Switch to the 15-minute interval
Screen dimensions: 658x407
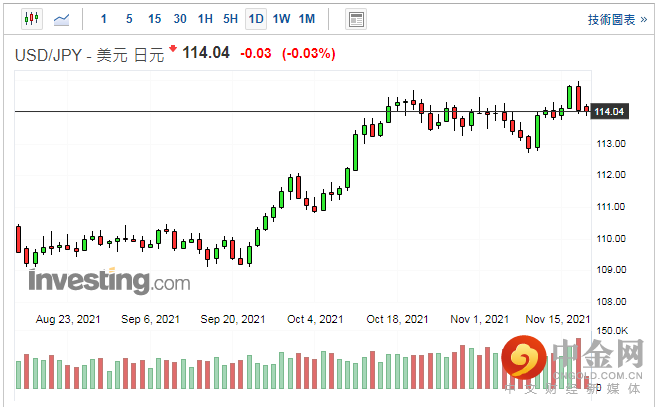pos(154,19)
